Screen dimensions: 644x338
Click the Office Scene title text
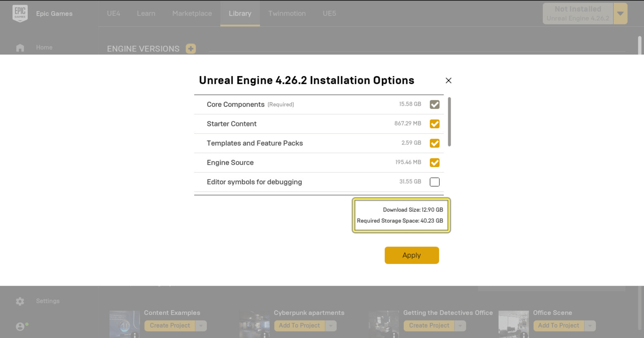[552, 313]
